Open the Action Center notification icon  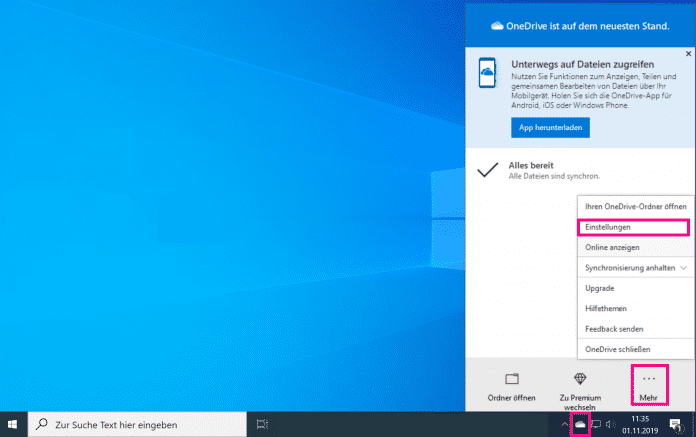click(676, 424)
